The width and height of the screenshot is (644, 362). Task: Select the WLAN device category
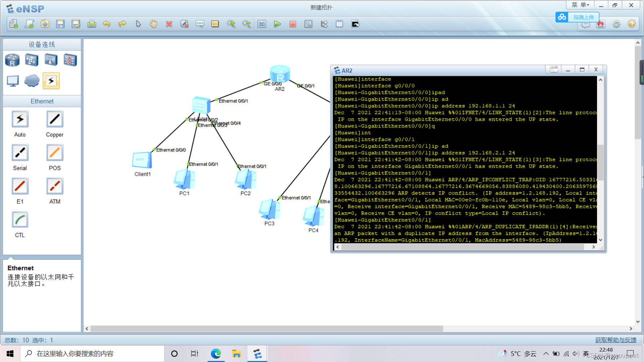tap(51, 60)
